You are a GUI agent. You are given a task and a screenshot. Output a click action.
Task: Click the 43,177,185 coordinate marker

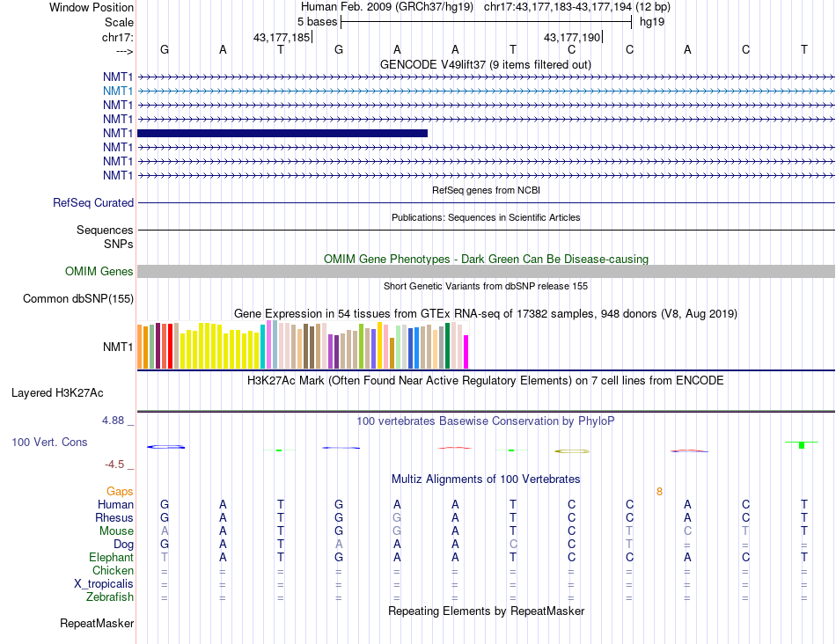click(282, 37)
